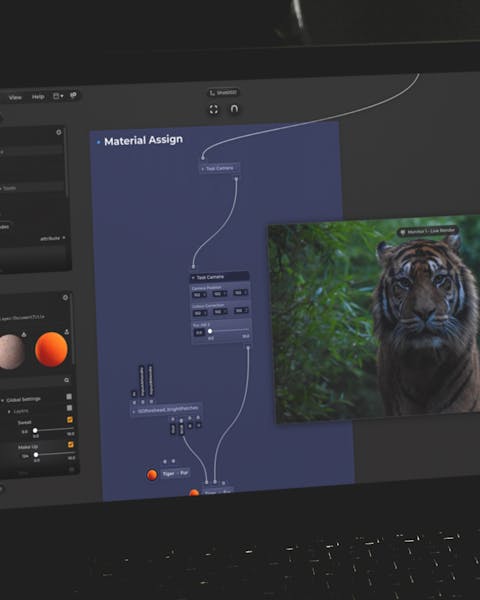Select the Tiger Fur node label
This screenshot has height=600, width=480.
(x=175, y=473)
